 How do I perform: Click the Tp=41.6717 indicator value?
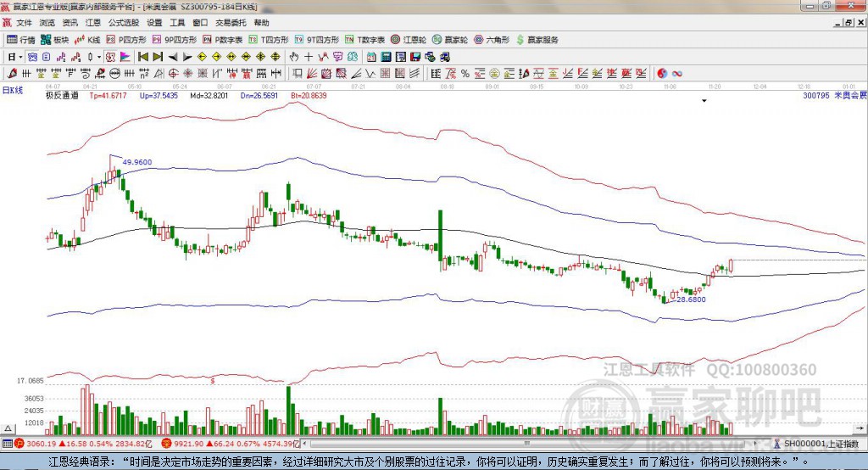click(108, 95)
